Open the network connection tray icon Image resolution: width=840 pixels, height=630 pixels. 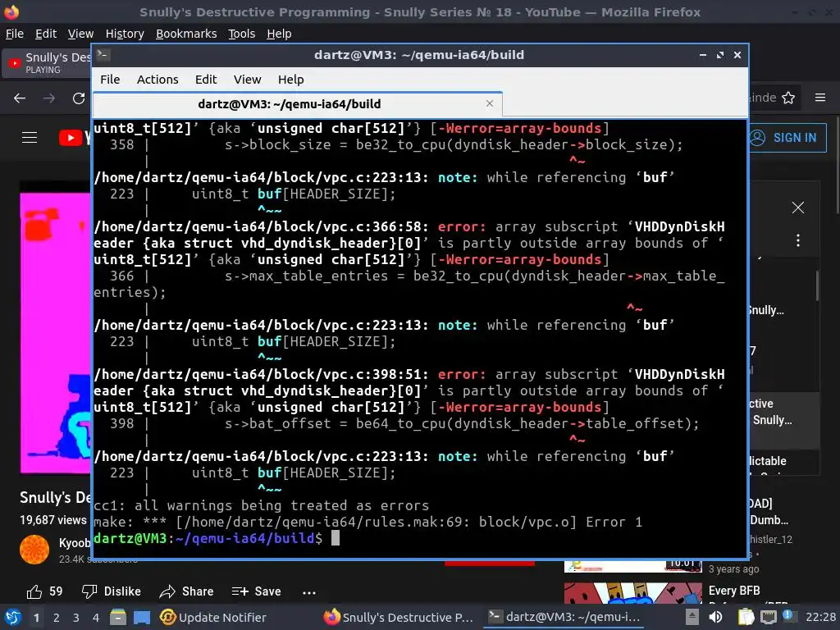click(769, 617)
